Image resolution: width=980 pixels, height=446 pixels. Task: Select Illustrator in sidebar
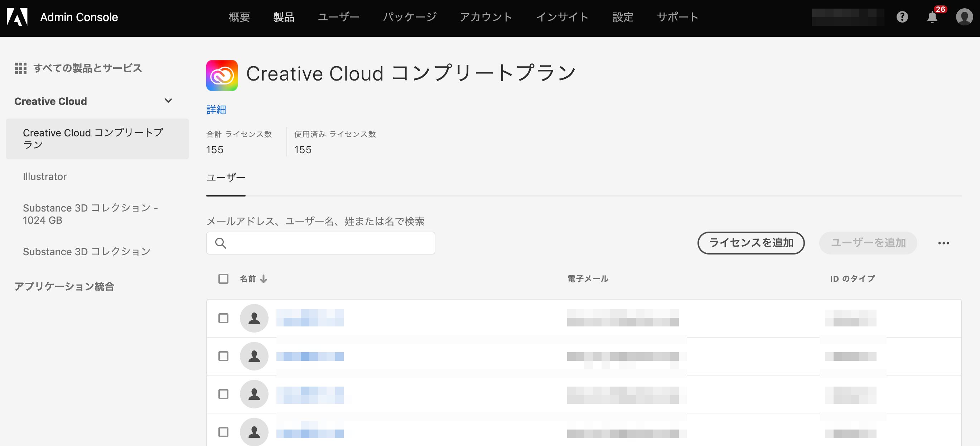pyautogui.click(x=44, y=177)
